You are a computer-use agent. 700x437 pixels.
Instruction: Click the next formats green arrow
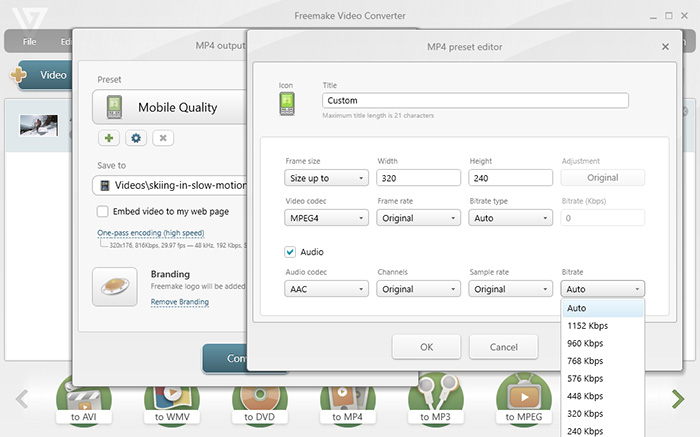click(678, 399)
